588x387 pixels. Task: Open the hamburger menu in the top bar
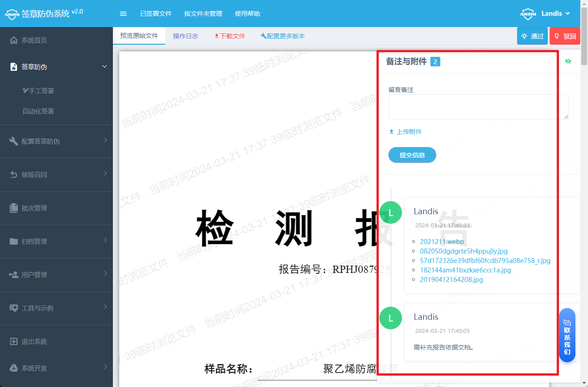tap(123, 14)
